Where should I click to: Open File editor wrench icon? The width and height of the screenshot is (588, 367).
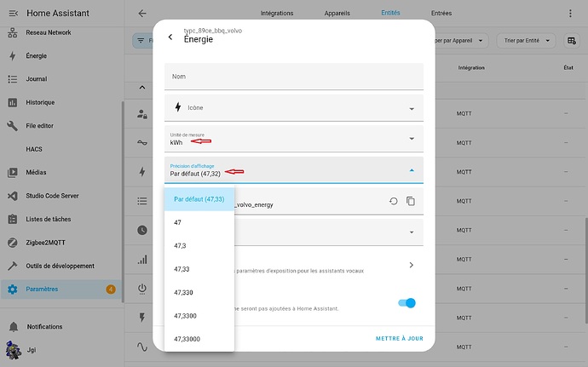coord(13,125)
